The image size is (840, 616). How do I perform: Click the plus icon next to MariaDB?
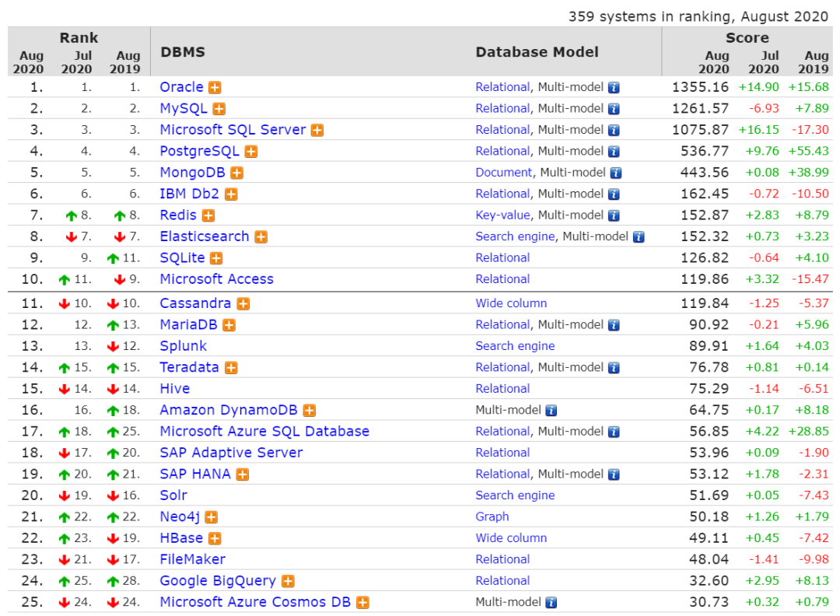coord(229,325)
